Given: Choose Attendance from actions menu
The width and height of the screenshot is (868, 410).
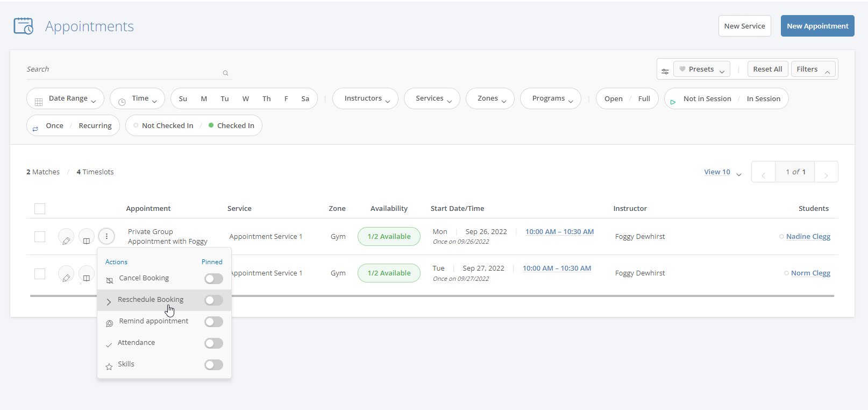Looking at the screenshot, I should (136, 343).
